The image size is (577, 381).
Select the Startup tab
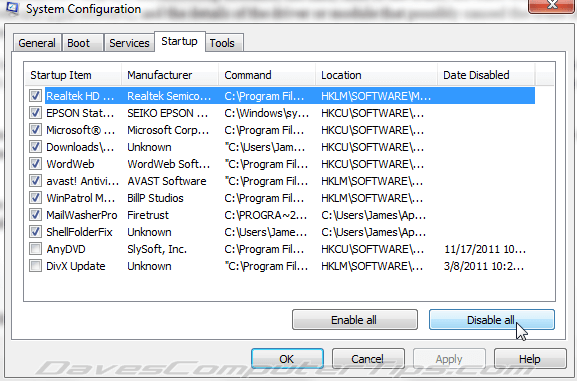180,41
